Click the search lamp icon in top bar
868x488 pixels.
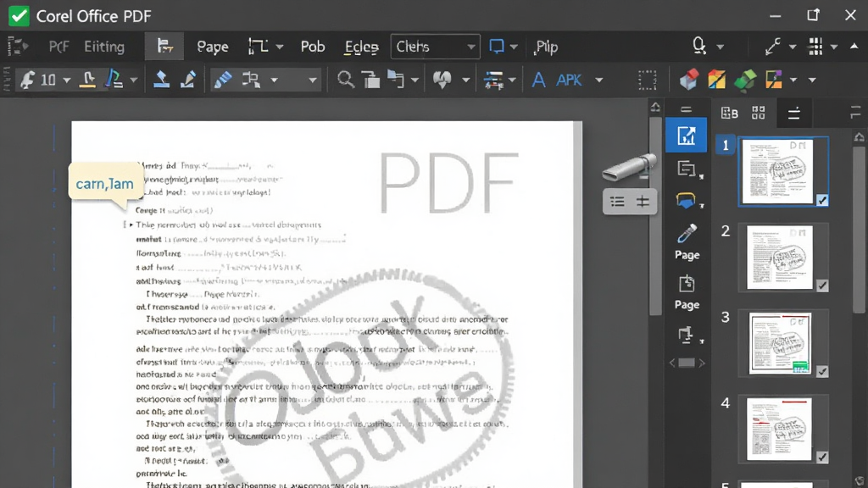click(699, 46)
